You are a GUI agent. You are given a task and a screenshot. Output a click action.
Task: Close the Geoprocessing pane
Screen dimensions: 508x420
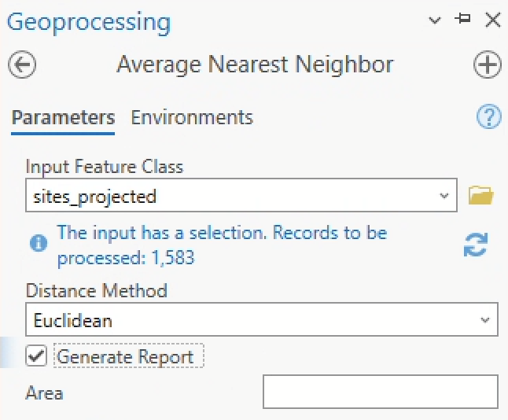[493, 20]
